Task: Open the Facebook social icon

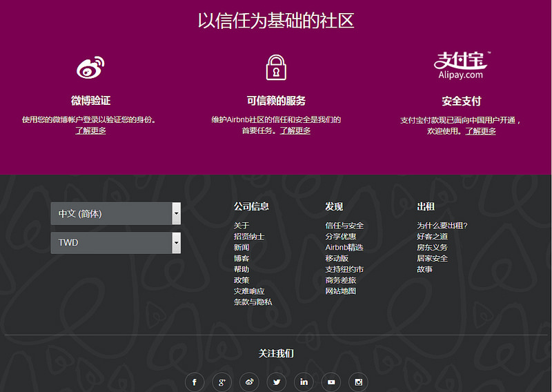Action: [195, 382]
